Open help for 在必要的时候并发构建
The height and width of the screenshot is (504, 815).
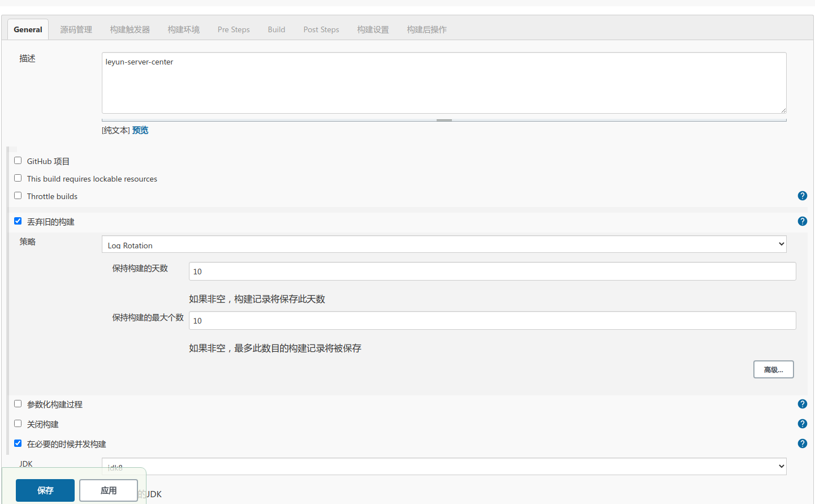click(x=802, y=443)
